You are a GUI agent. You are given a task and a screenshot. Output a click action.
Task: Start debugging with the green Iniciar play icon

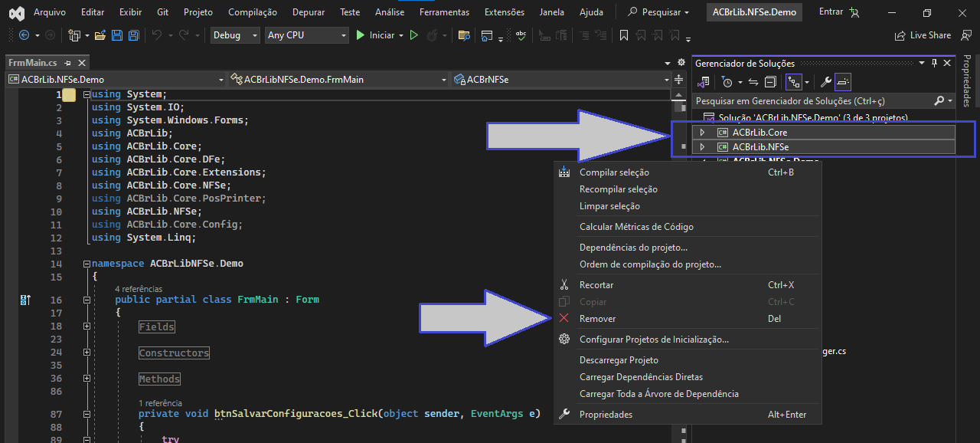tap(361, 35)
